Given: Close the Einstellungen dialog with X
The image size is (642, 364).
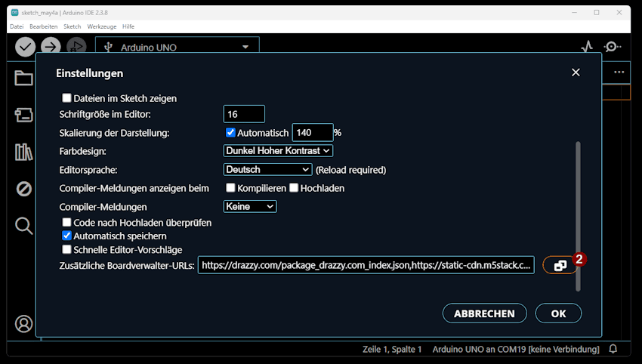Looking at the screenshot, I should pyautogui.click(x=576, y=72).
